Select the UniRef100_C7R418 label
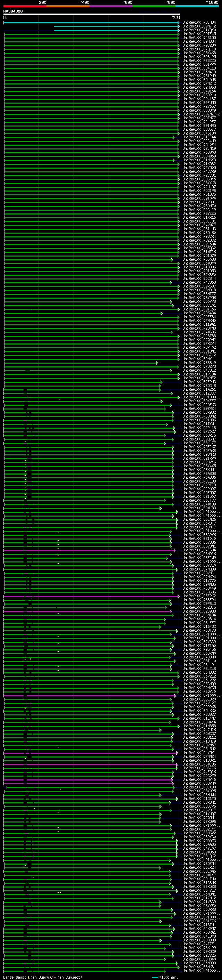This screenshot has height=980, width=222. tap(199, 428)
